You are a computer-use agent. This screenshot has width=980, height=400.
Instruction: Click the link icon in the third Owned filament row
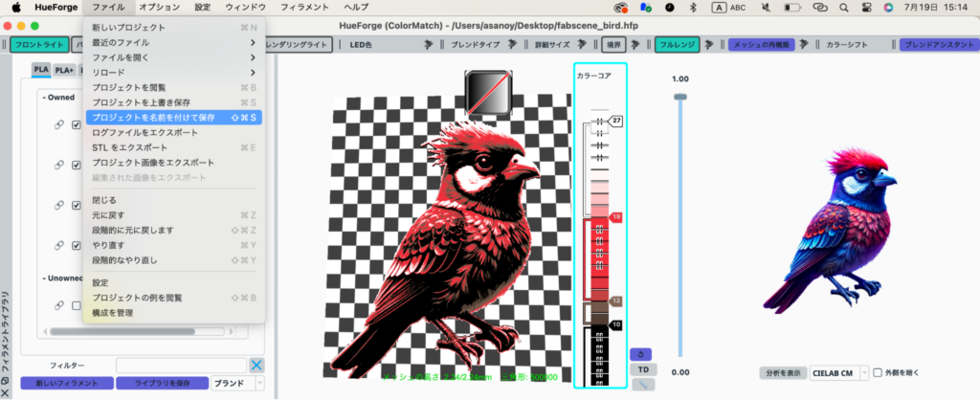[59, 205]
